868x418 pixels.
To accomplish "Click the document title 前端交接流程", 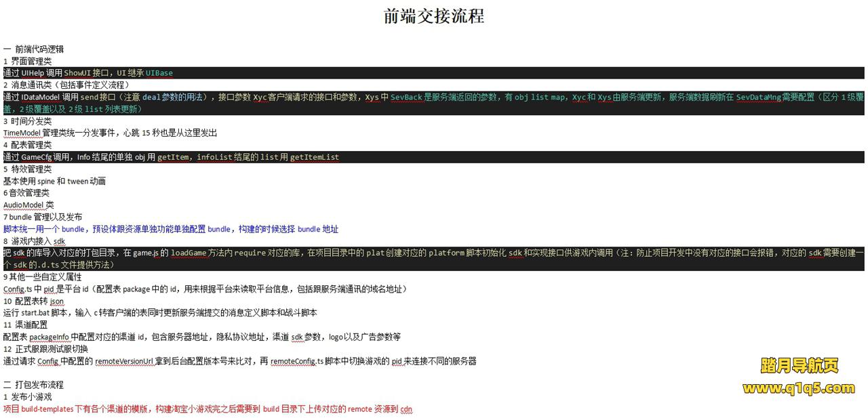I will (434, 16).
